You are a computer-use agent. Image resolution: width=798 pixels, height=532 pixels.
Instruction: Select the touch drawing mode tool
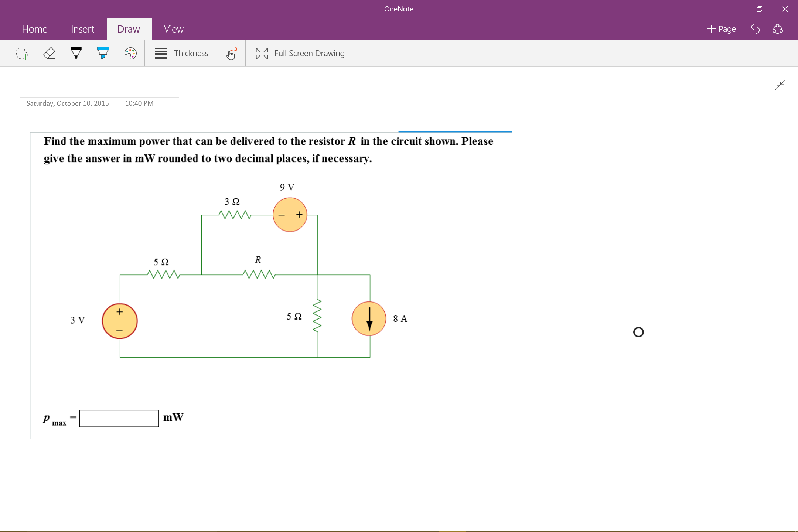point(231,54)
